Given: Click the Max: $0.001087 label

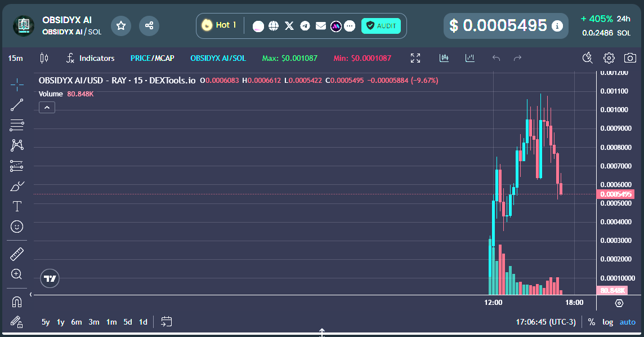Looking at the screenshot, I should coord(289,59).
